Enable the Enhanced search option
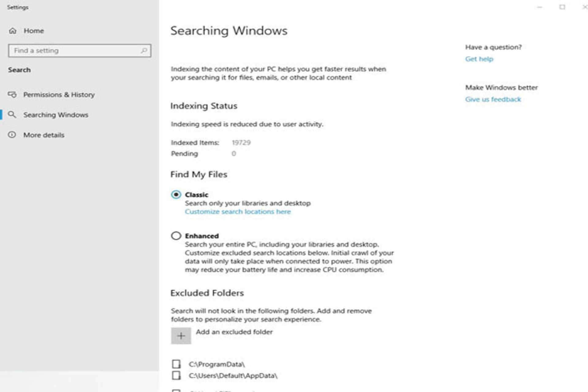 pos(177,236)
